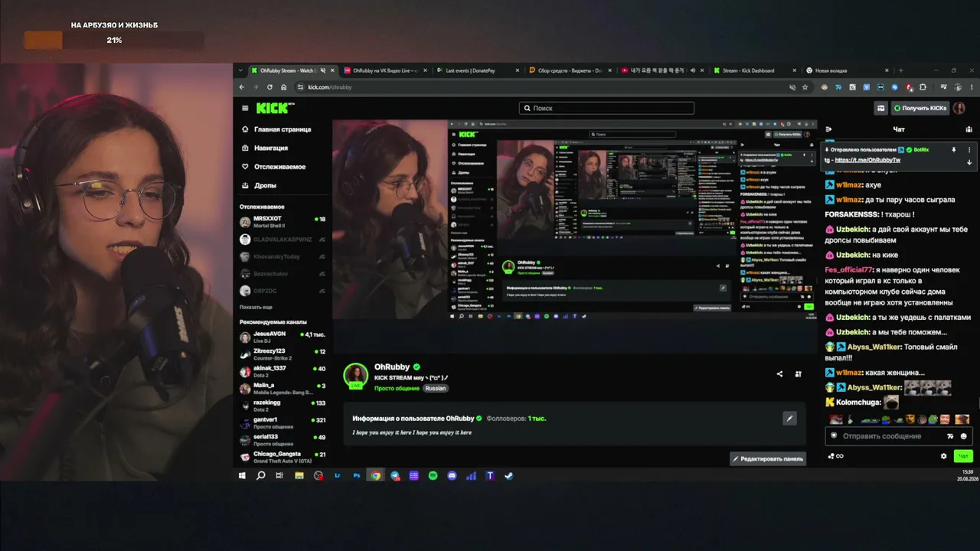Viewport: 980px width, 551px height.
Task: Bookmark this page with the star
Action: click(x=805, y=87)
